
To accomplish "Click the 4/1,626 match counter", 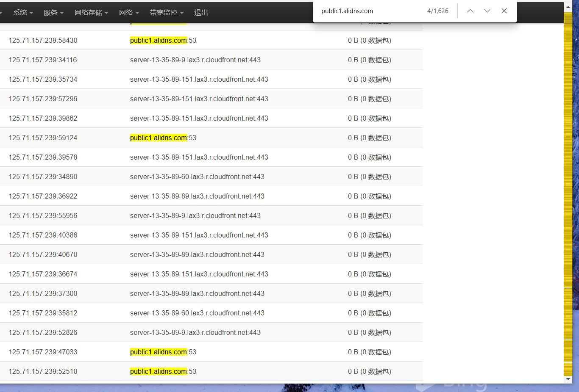I will point(437,11).
